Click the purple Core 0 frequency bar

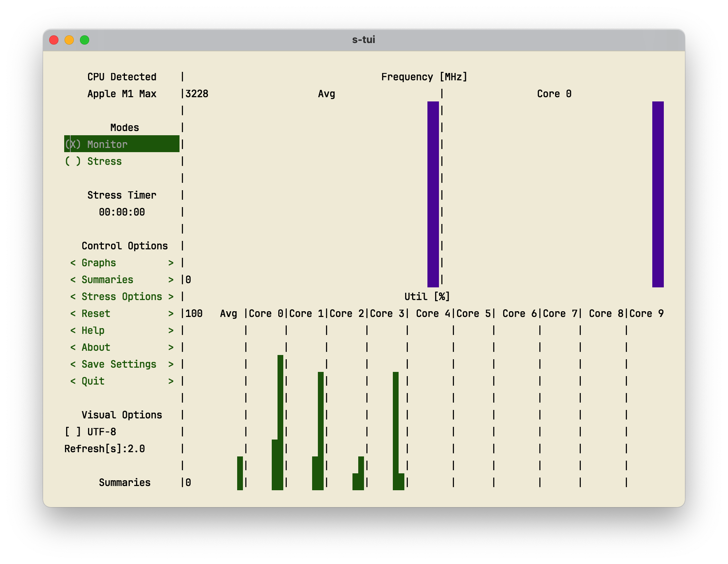point(658,194)
